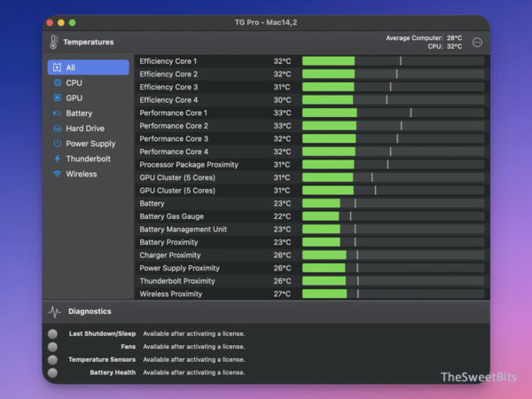Show GPU temperatures via sidebar label

pyautogui.click(x=74, y=98)
